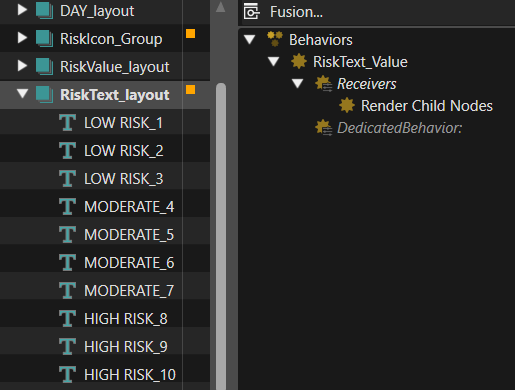Select the LOW RISK_2 text node
This screenshot has height=390, width=515.
(x=124, y=151)
